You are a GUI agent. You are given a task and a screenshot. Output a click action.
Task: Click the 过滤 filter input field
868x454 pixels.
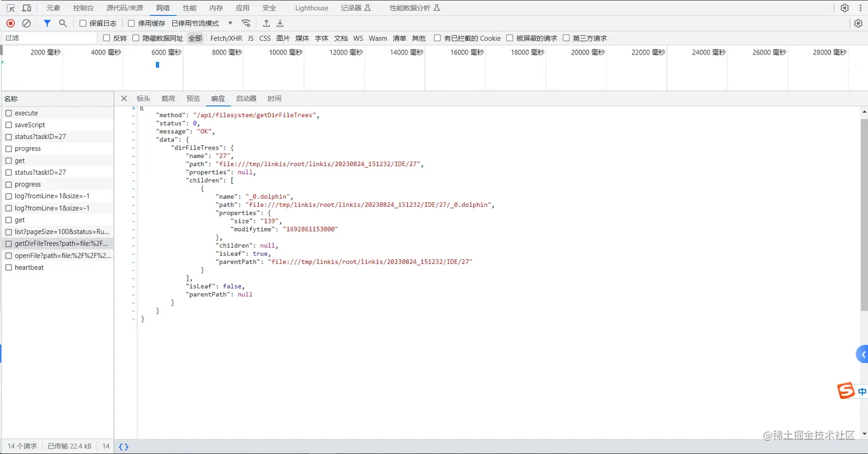click(x=49, y=38)
